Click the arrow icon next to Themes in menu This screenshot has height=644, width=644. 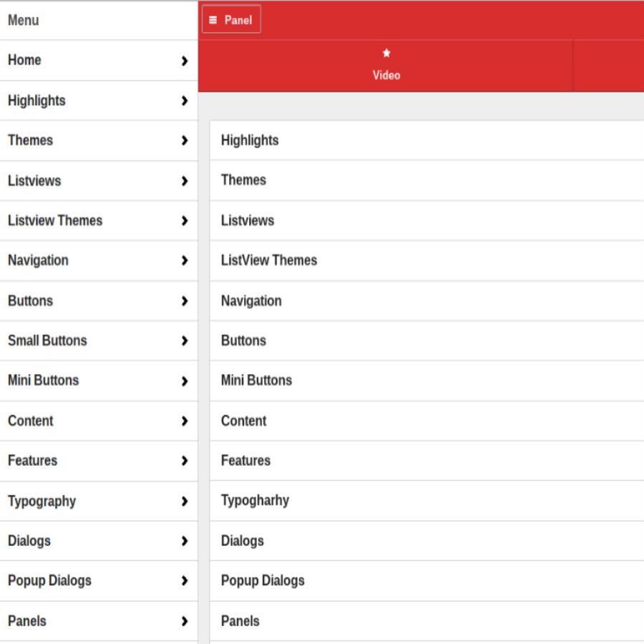click(x=185, y=141)
